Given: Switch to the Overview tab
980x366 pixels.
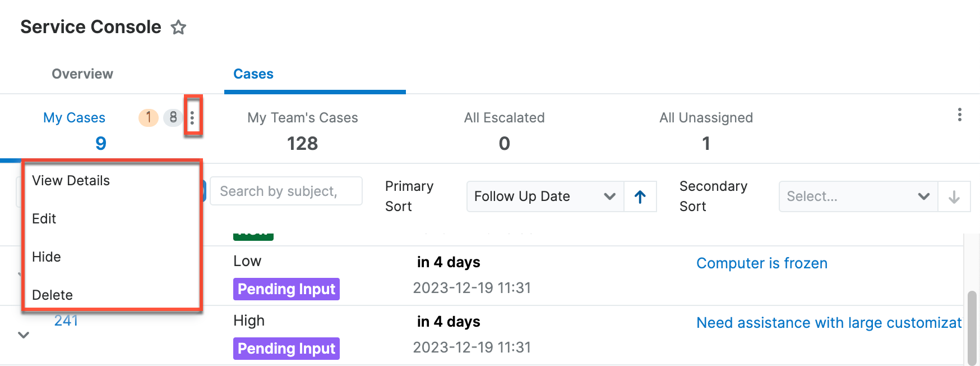Looking at the screenshot, I should click(x=82, y=74).
